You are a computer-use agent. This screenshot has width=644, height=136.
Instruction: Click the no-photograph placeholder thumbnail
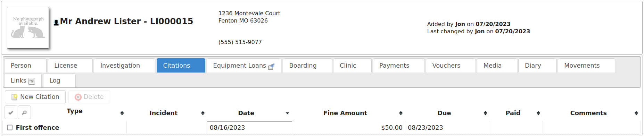click(x=28, y=28)
